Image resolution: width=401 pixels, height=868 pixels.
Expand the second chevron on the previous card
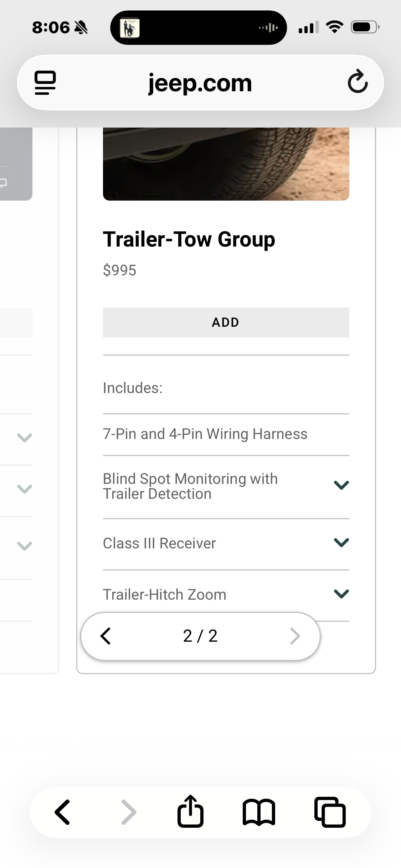pyautogui.click(x=25, y=489)
